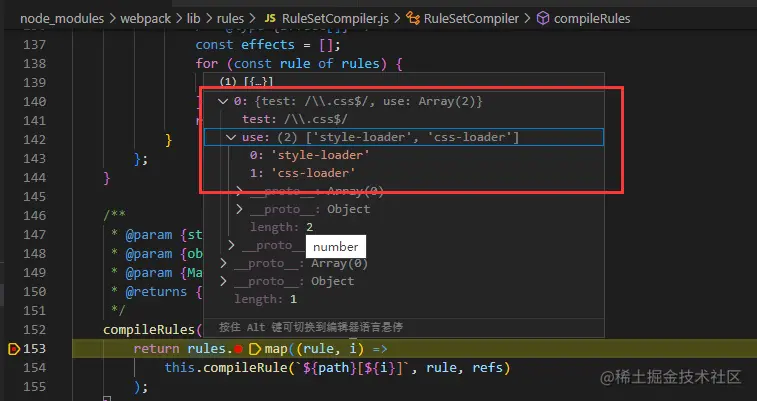
Task: Open webpack breadcrumb segment
Action: pyautogui.click(x=145, y=18)
